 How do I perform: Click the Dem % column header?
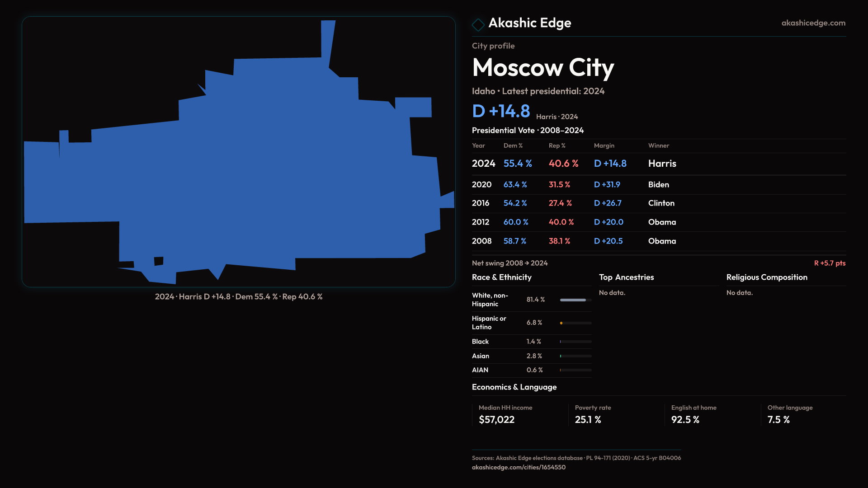point(513,145)
